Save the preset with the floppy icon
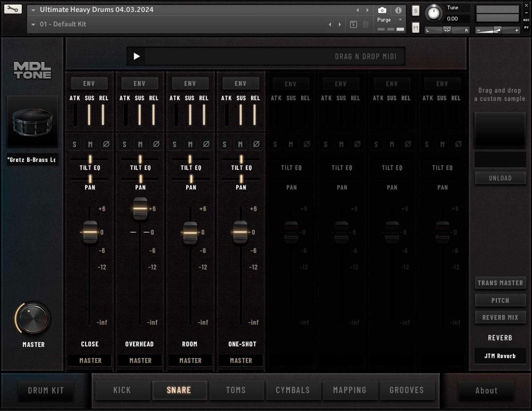The width and height of the screenshot is (532, 411). (353, 24)
